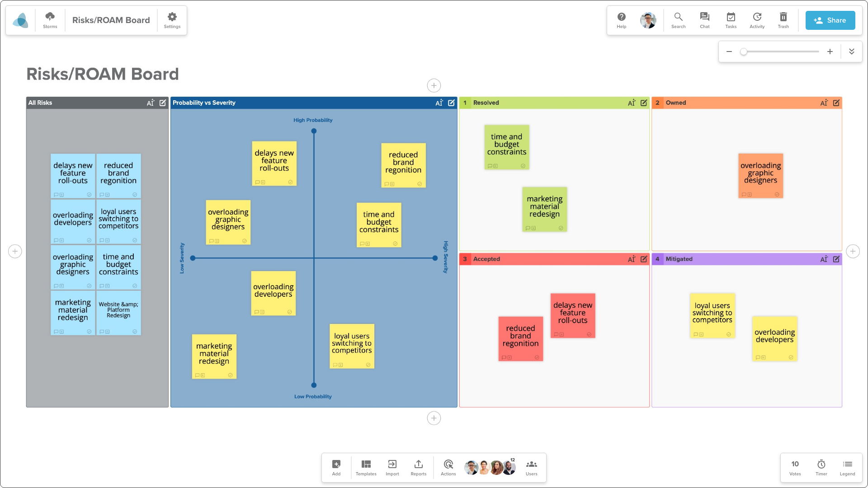
Task: Open the Tasks calendar icon
Action: [731, 20]
